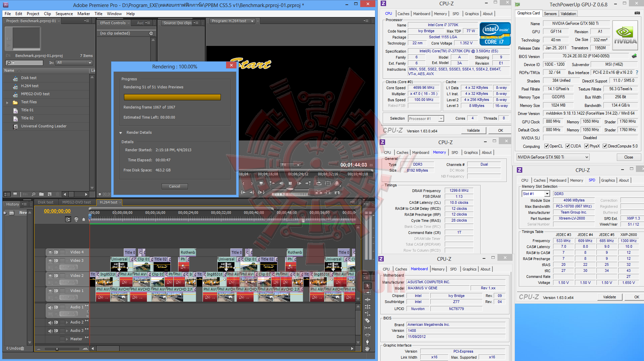Select the Hand tool
Image resolution: width=644 pixels, height=361 pixels.
pos(368,349)
